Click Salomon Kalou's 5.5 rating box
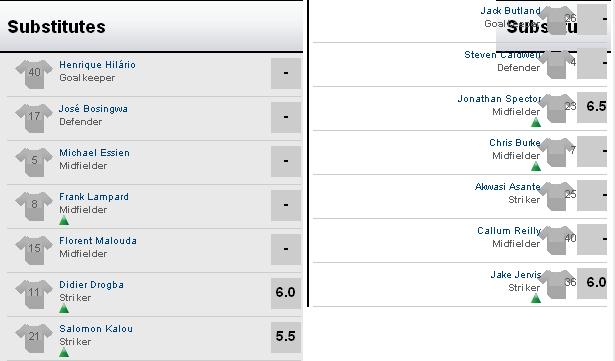 tap(286, 337)
